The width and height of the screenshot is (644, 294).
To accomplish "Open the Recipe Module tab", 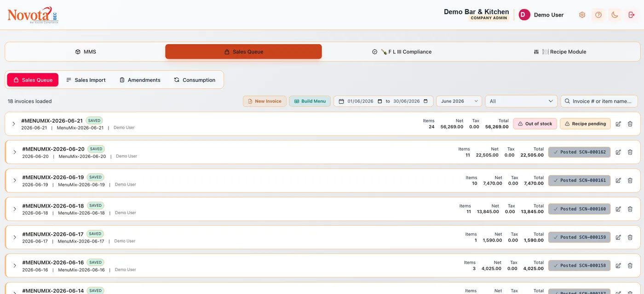I will click(560, 52).
